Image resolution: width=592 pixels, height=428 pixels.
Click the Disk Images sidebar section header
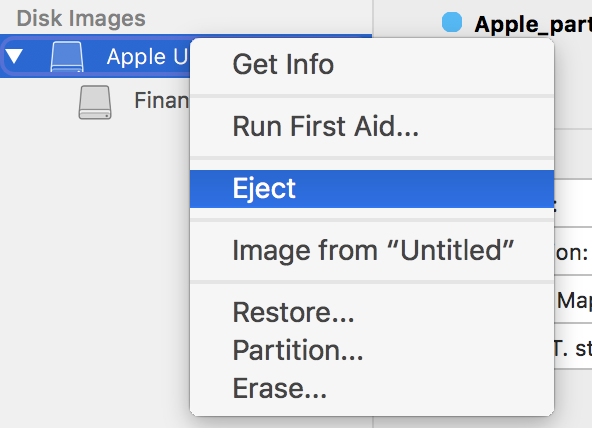(x=81, y=18)
